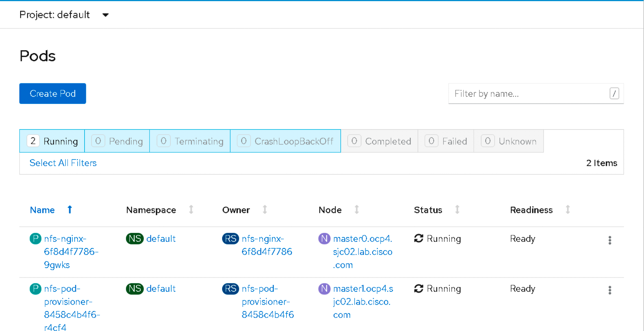Screen dimensions: 644x331
Task: Click the Owner column sort icon
Action: 265,210
